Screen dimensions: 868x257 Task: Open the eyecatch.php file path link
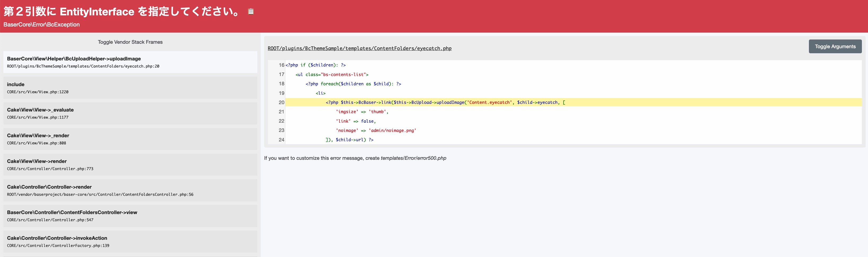pos(360,48)
